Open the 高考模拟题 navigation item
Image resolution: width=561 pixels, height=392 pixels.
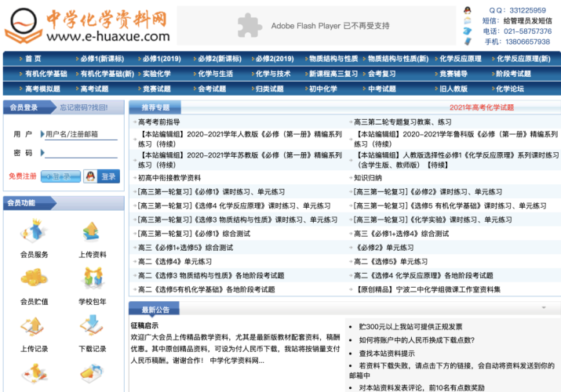pyautogui.click(x=42, y=89)
